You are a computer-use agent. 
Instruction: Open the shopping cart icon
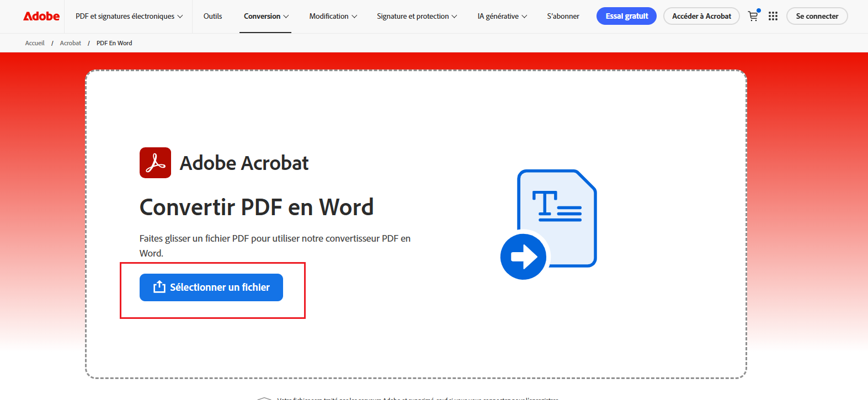coord(753,16)
